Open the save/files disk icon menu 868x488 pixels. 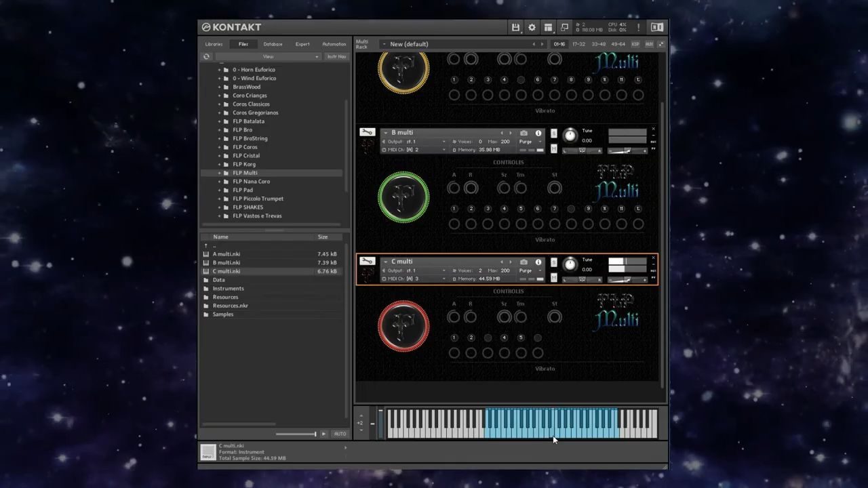pyautogui.click(x=515, y=27)
